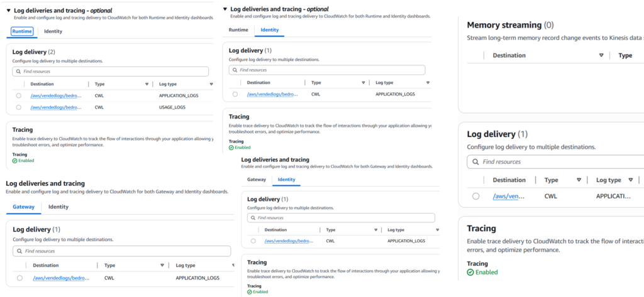Switch to the inactive Runtime tab
The width and height of the screenshot is (644, 297).
tap(238, 30)
